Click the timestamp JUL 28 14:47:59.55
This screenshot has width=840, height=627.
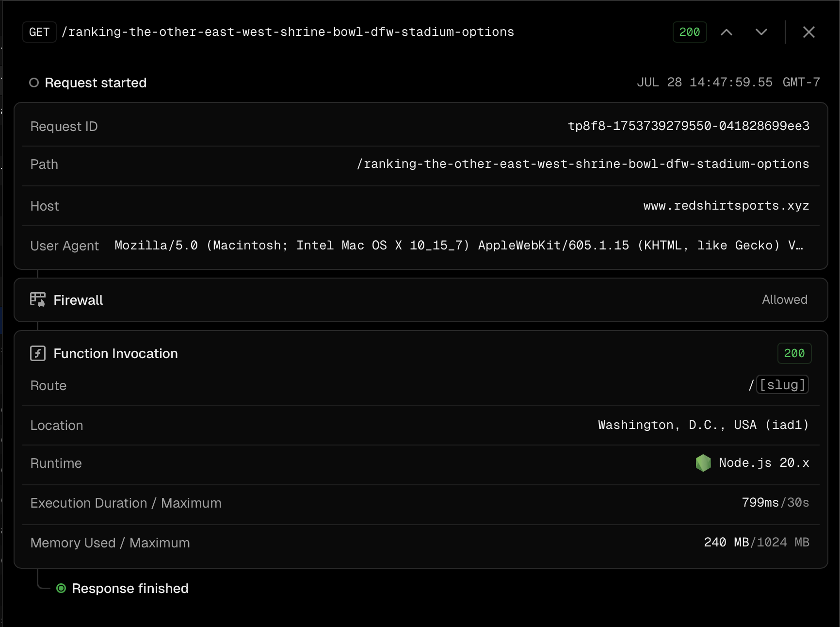(x=705, y=82)
